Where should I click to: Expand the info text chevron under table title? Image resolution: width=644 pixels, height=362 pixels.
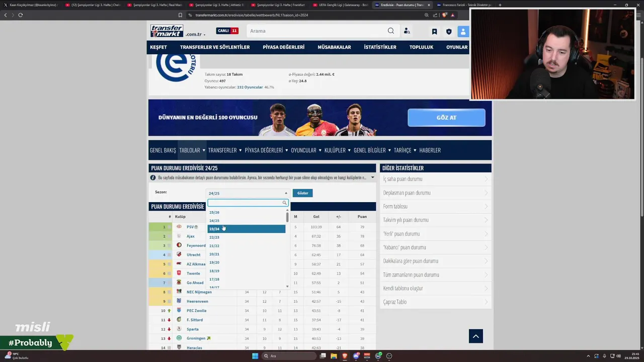(x=372, y=177)
